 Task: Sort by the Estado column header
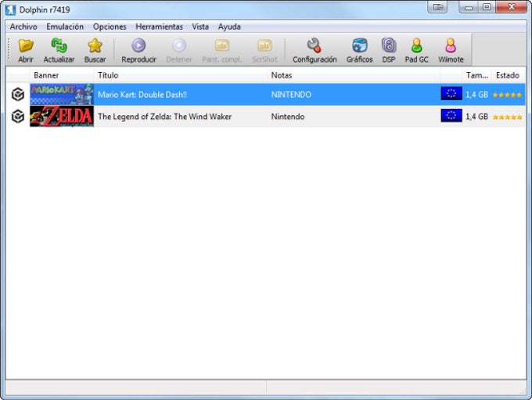point(508,75)
